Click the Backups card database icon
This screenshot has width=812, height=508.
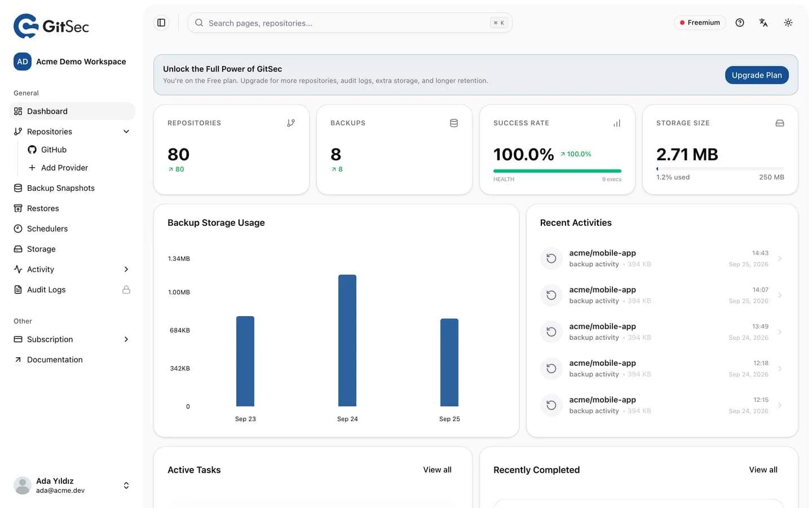[x=454, y=123]
